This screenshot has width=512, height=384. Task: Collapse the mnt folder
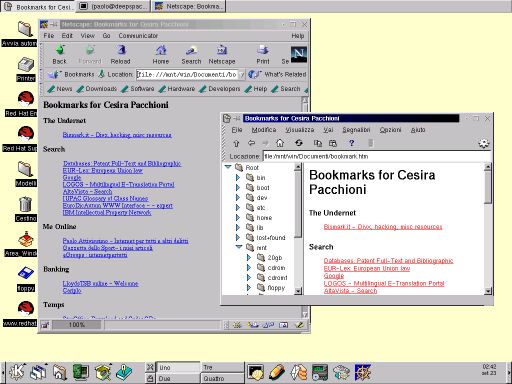click(239, 247)
